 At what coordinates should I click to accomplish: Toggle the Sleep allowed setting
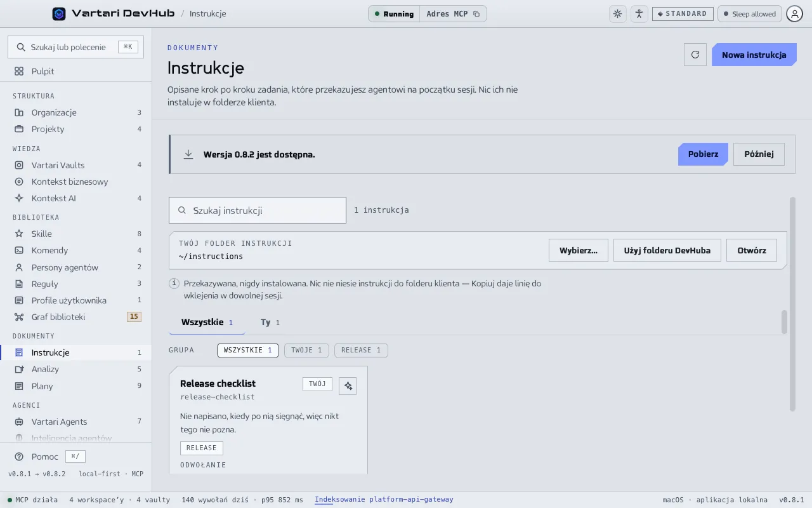point(750,13)
